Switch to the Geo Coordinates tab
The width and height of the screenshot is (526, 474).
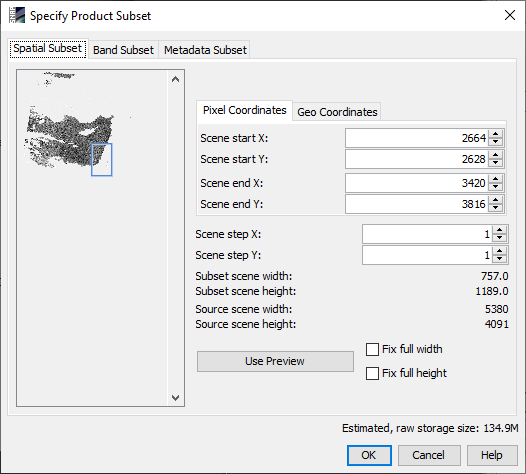point(337,112)
